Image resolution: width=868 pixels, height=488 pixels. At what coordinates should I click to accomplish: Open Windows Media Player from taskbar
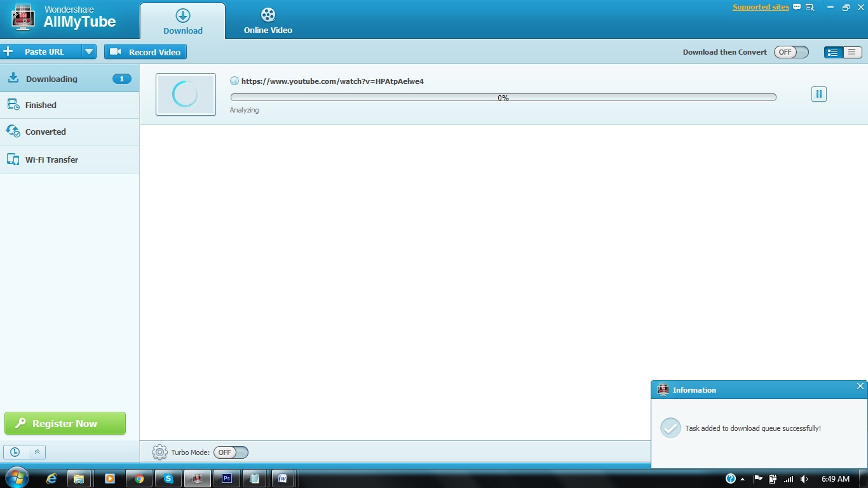pos(110,478)
